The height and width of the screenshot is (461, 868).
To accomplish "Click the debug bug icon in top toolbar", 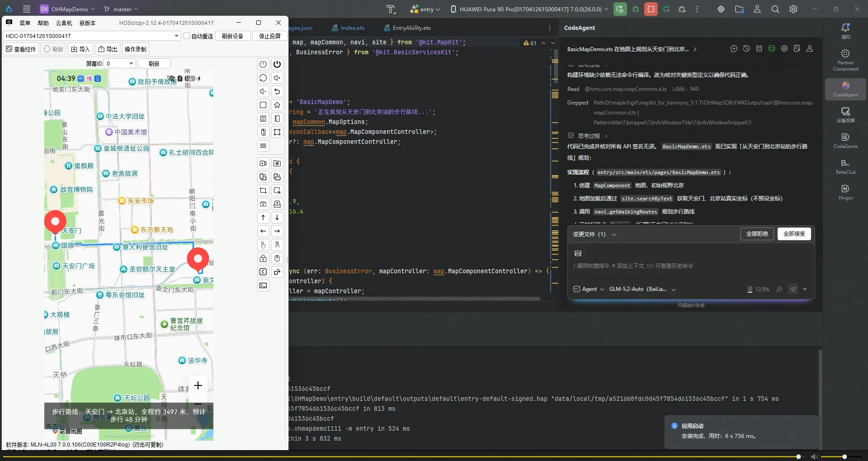I will click(x=636, y=9).
